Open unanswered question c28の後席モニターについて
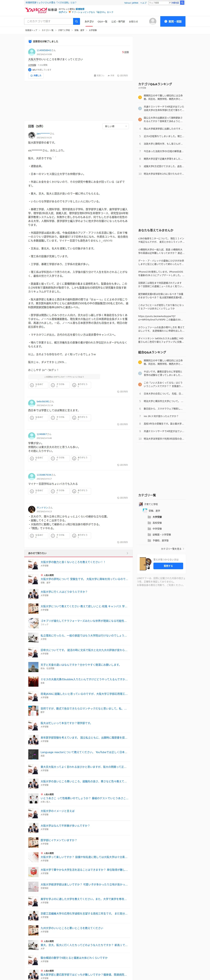Viewport: 210px width, 980px height. [x=161, y=240]
